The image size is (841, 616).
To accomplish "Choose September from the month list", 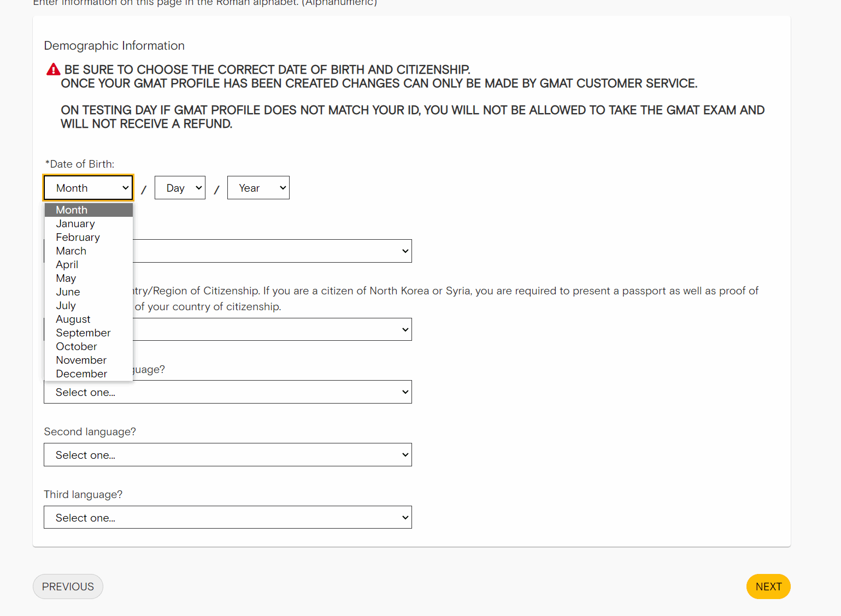I will tap(83, 333).
